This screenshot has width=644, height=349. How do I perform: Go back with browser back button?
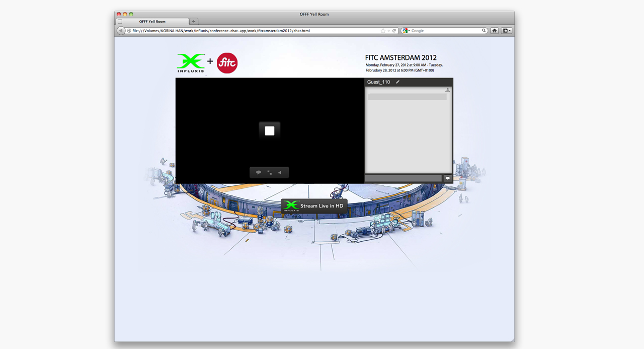[121, 31]
